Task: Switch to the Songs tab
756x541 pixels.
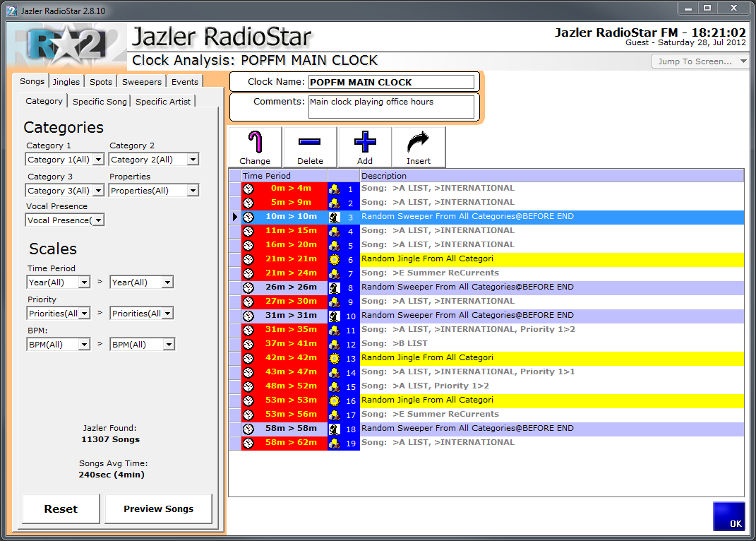Action: click(x=32, y=81)
